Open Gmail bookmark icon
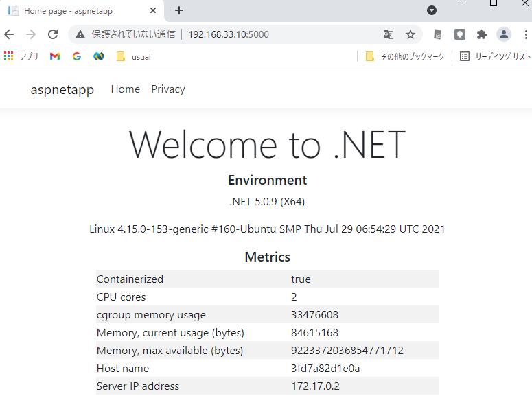Image resolution: width=532 pixels, height=418 pixels. click(55, 57)
